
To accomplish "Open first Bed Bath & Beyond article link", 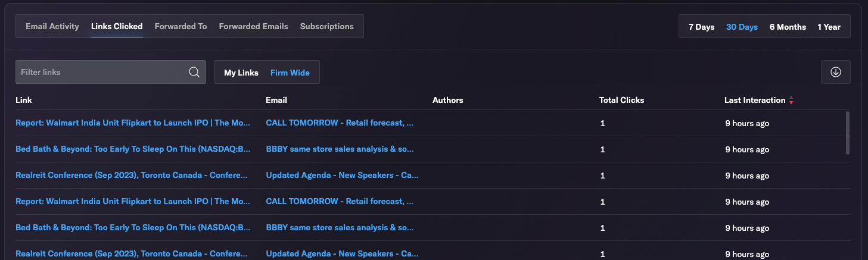I will pyautogui.click(x=133, y=149).
